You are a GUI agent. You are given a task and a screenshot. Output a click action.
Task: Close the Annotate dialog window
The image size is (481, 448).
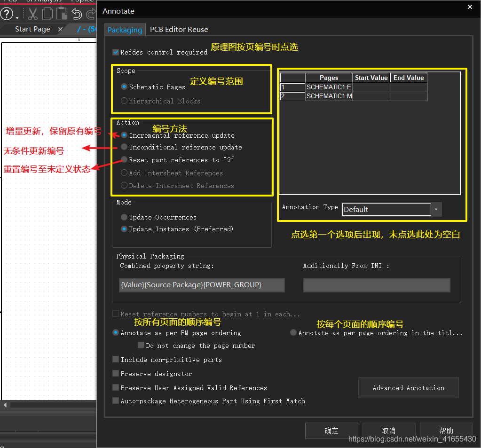point(470,7)
